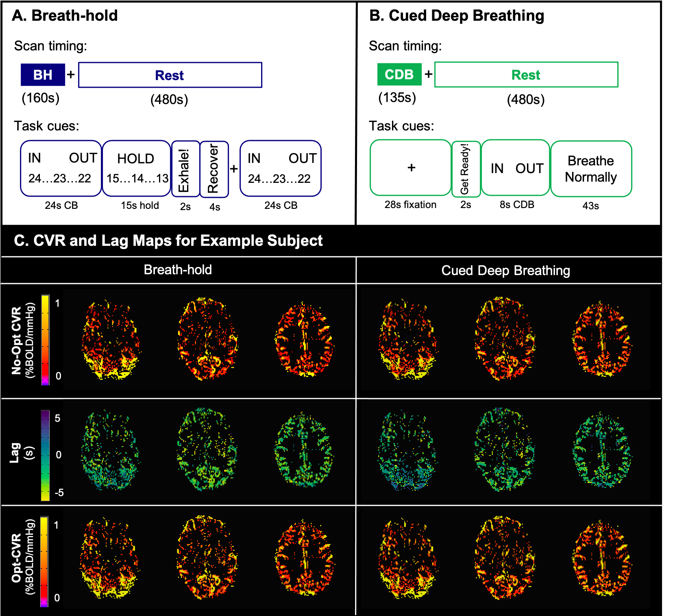
Task: Click the vertical Exhale! cue box
Action: (x=185, y=169)
